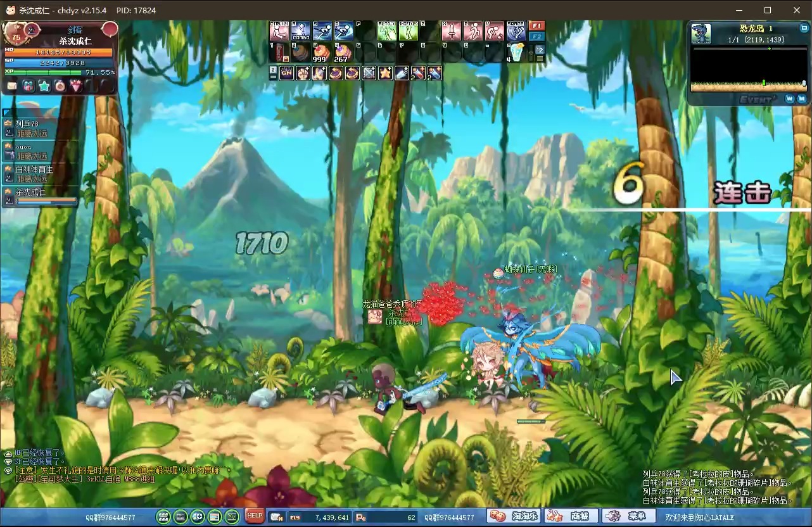812x527 pixels.
Task: Use the ice drink item in last quickslot
Action: click(516, 53)
